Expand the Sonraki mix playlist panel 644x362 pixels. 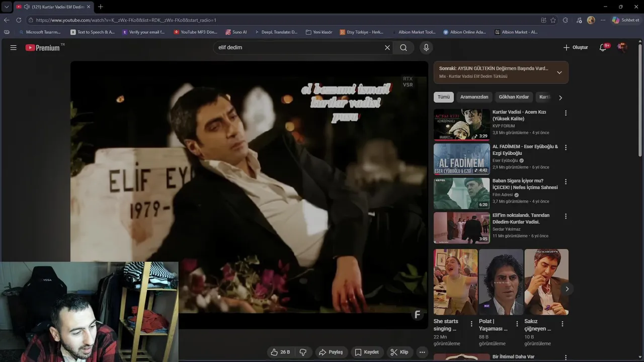point(559,72)
